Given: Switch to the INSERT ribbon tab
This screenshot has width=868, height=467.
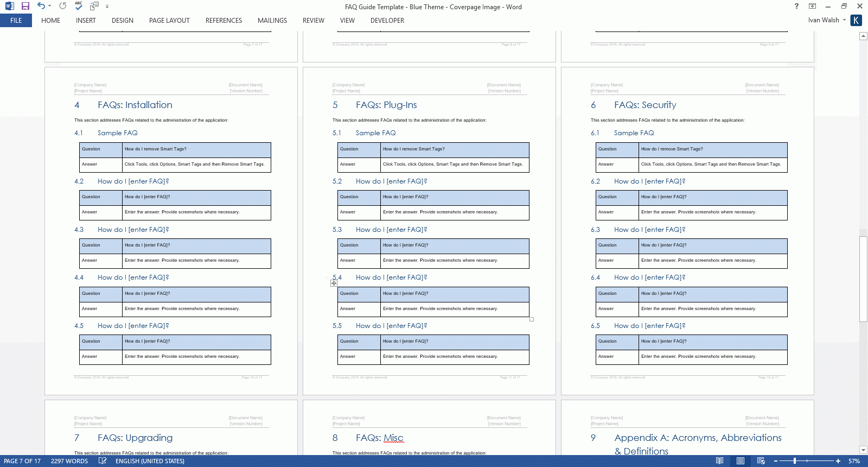Looking at the screenshot, I should pyautogui.click(x=86, y=21).
